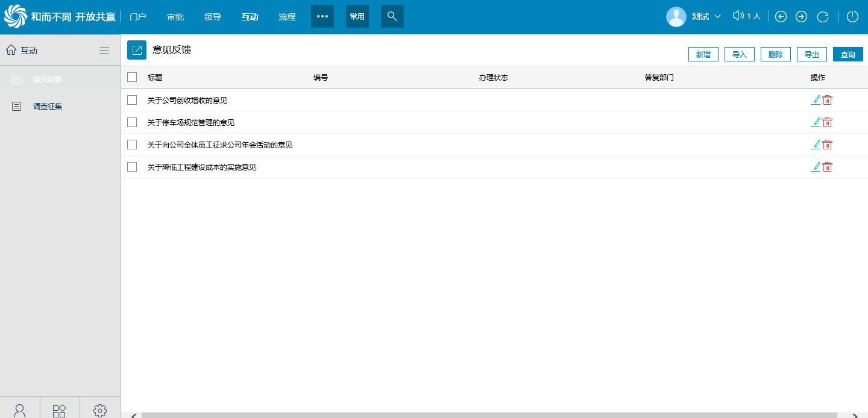Edit the 关于公司创收增收的意见 row
Screen dimensions: 868x418
[x=816, y=100]
